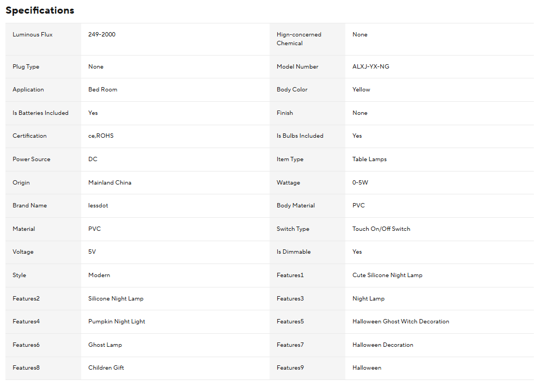Image resolution: width=542 pixels, height=392 pixels.
Task: Click the Body Color value Yellow
Action: pos(361,90)
